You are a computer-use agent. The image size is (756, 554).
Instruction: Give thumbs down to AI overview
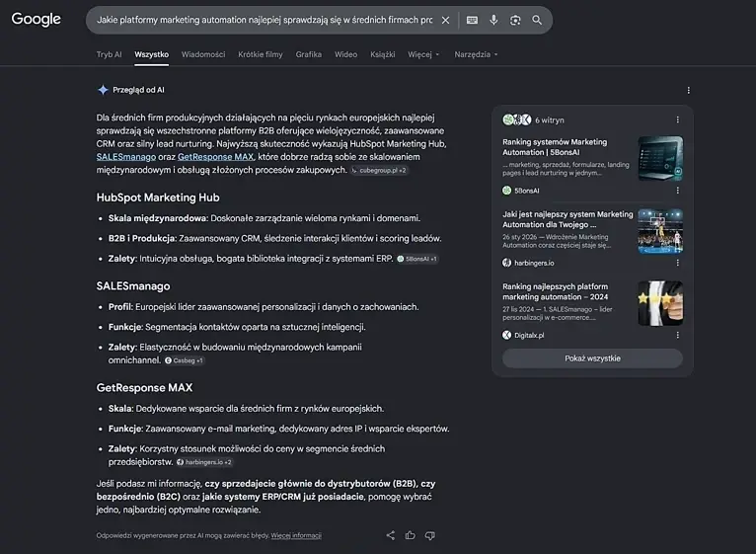[429, 535]
